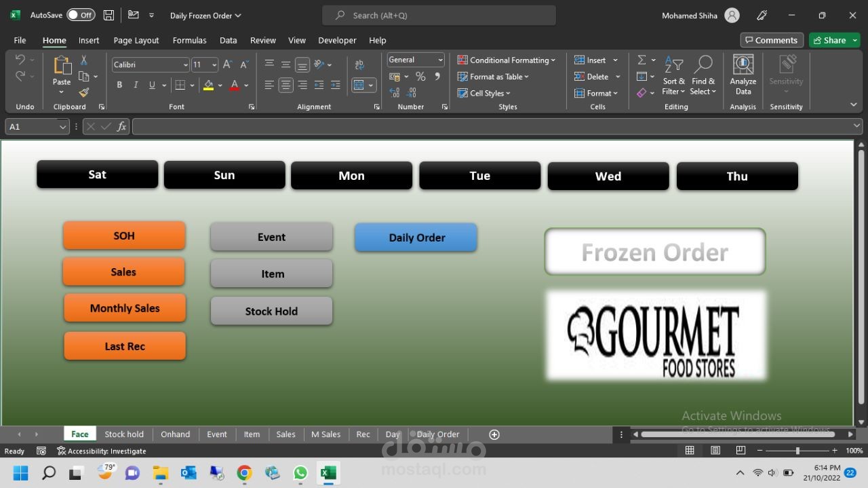The height and width of the screenshot is (488, 868).
Task: Apply the red Font Color swatch
Action: tap(234, 85)
